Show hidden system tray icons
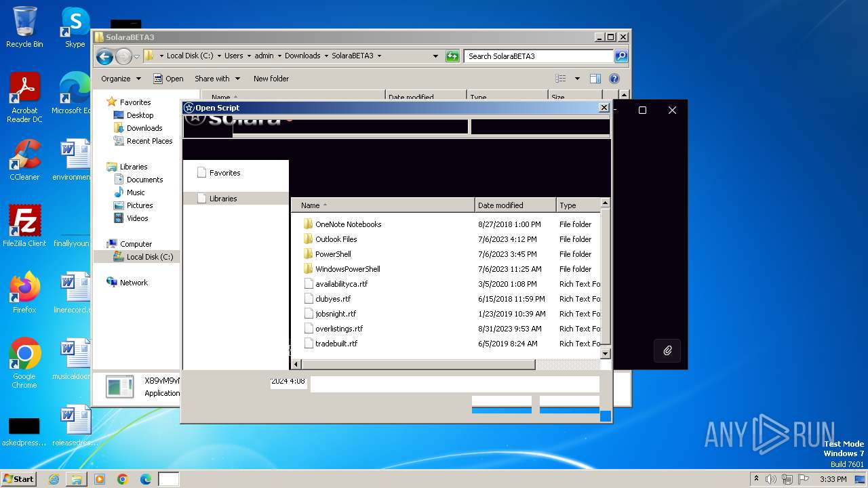This screenshot has width=868, height=488. coord(757,479)
